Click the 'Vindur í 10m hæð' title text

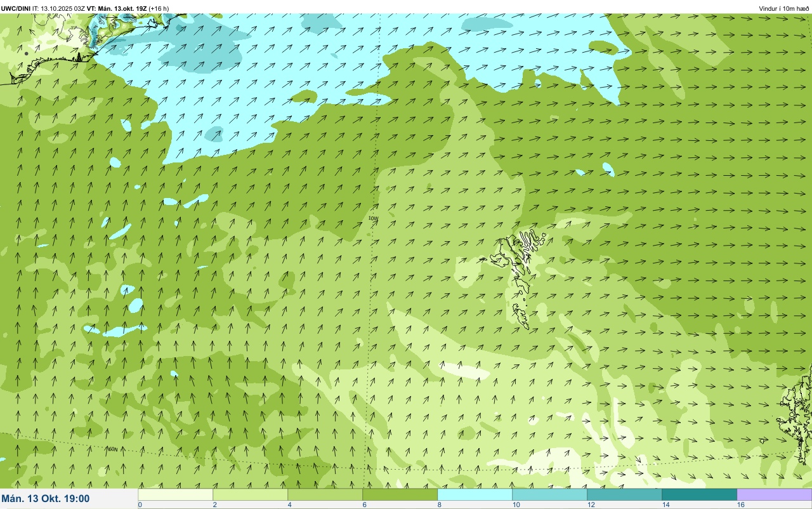(x=783, y=8)
